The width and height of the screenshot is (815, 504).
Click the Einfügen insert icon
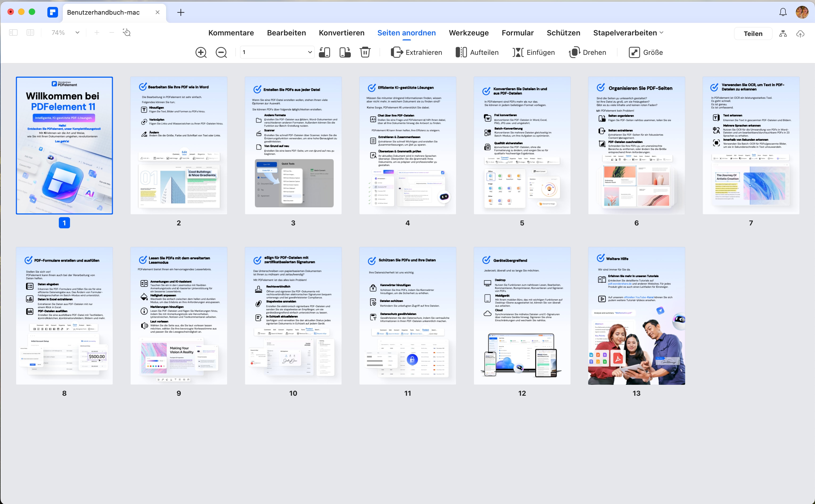(518, 52)
